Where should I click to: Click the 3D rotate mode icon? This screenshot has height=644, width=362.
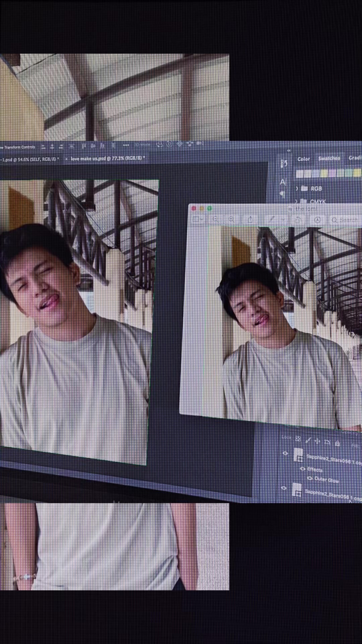[x=159, y=145]
